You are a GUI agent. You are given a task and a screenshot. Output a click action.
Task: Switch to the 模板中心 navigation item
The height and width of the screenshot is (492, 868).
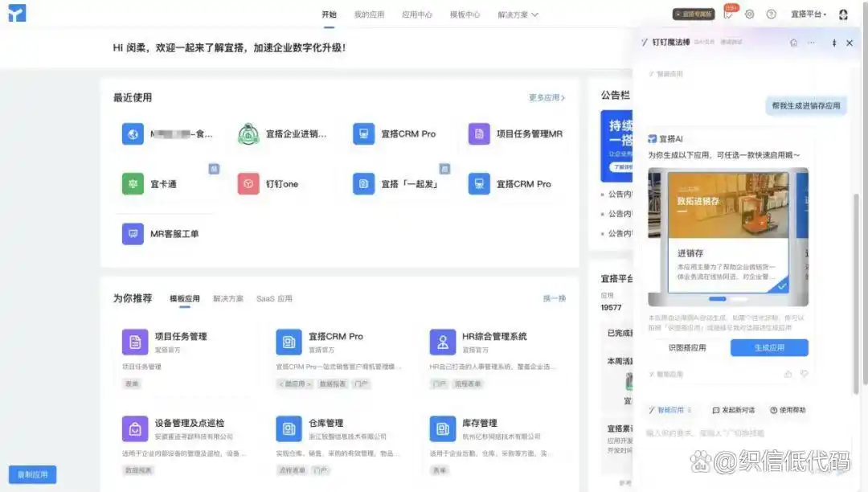click(x=465, y=14)
